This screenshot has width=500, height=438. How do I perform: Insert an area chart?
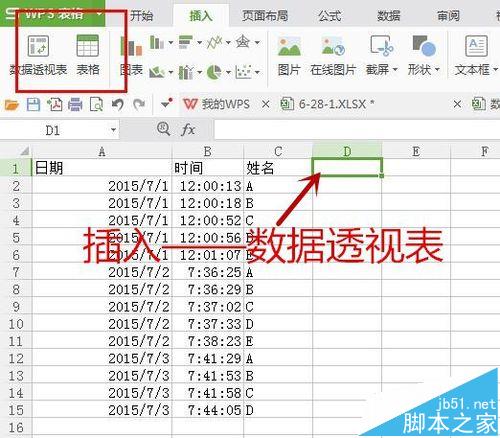(157, 72)
